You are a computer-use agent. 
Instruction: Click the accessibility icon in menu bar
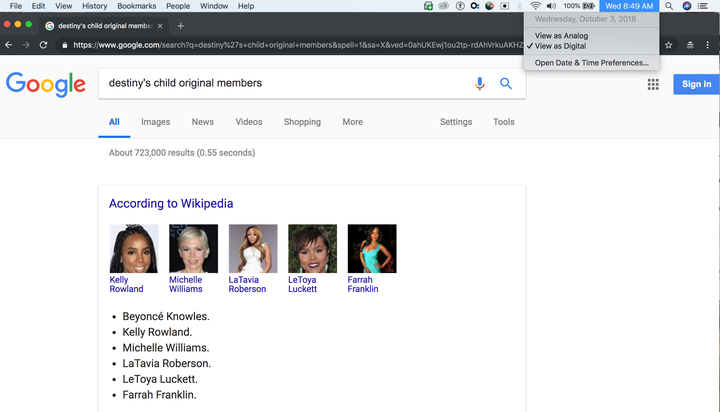click(x=460, y=6)
